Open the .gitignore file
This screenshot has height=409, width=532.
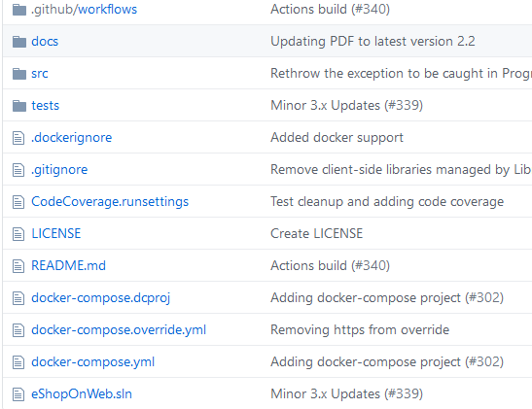tap(59, 169)
